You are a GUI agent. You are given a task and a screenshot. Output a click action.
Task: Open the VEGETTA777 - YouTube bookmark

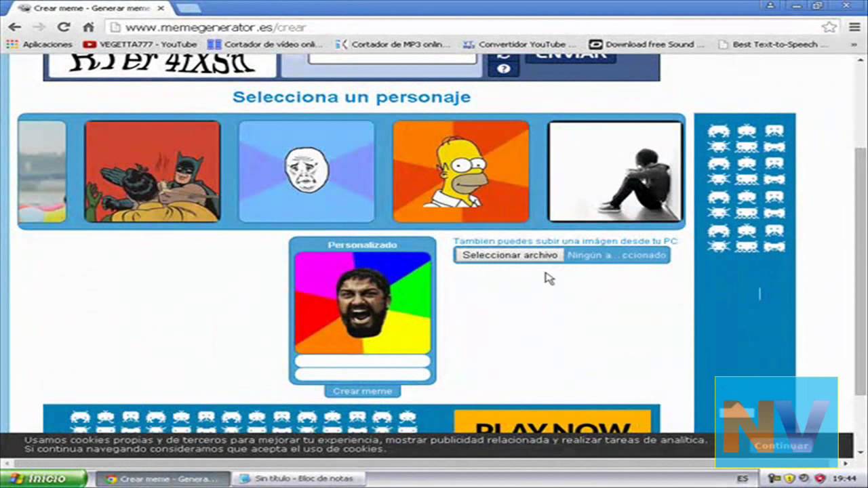point(140,44)
